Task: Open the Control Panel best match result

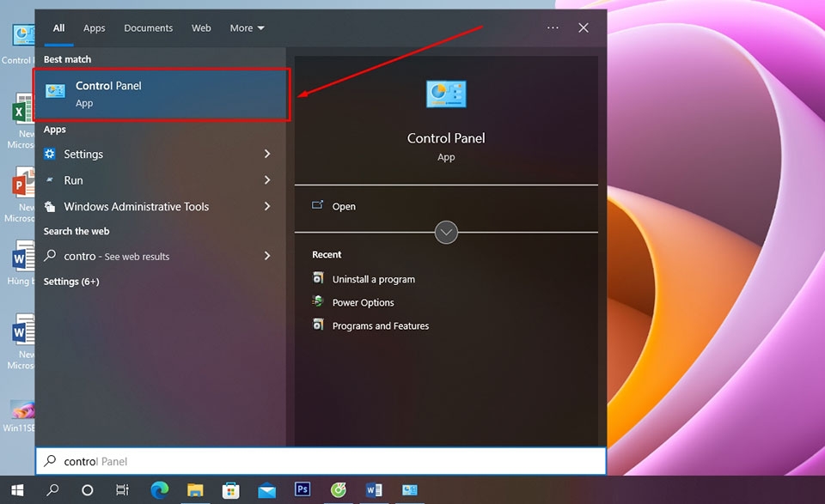Action: pyautogui.click(x=162, y=94)
